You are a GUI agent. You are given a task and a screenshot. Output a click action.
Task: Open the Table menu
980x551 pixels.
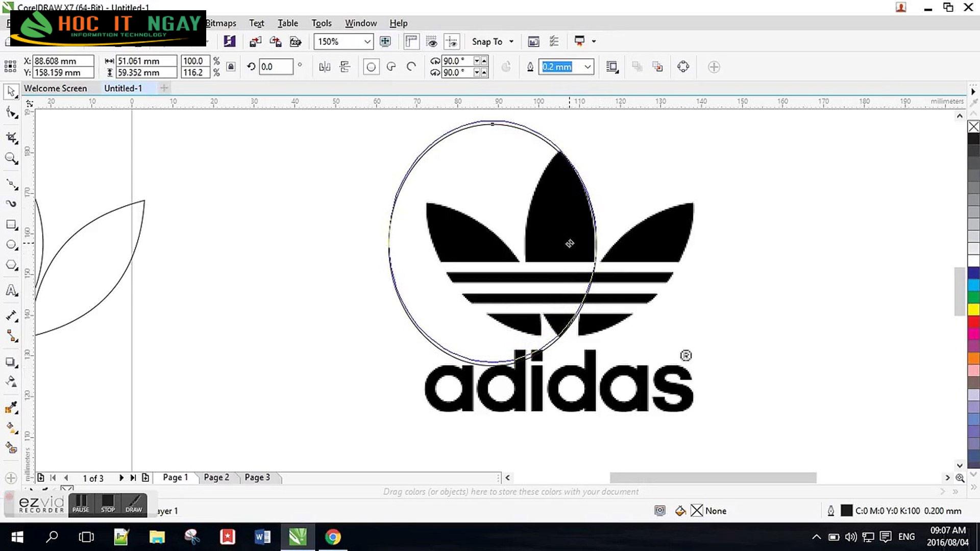click(288, 23)
